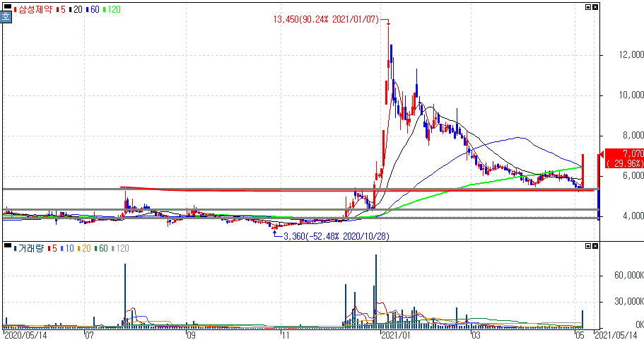Click the 2021/01 date axis label
644x340 pixels.
396,336
